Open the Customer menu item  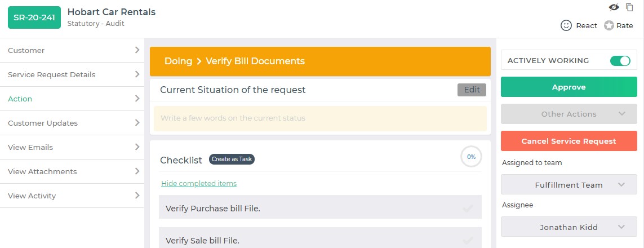(x=72, y=51)
